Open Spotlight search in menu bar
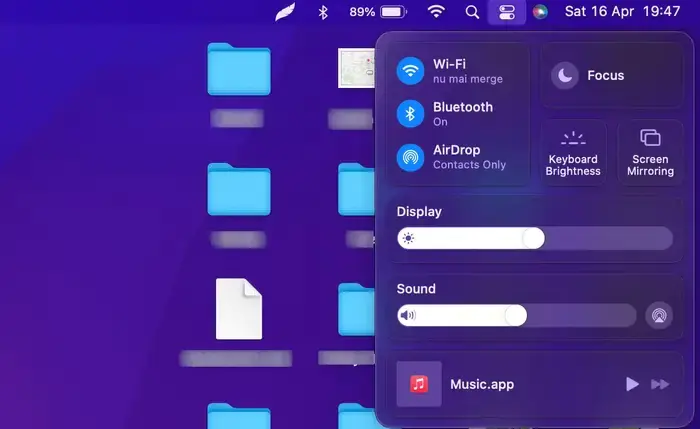Image resolution: width=700 pixels, height=429 pixels. 472,12
